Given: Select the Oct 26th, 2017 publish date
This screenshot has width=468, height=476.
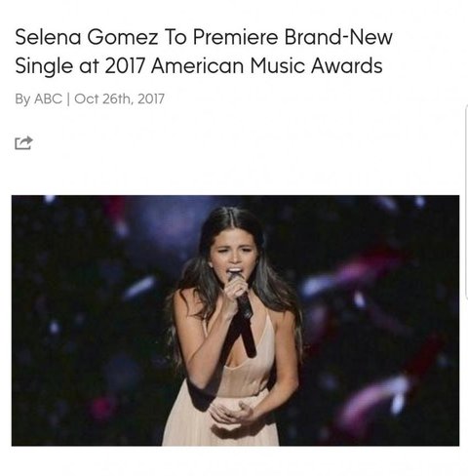Looking at the screenshot, I should pos(119,99).
